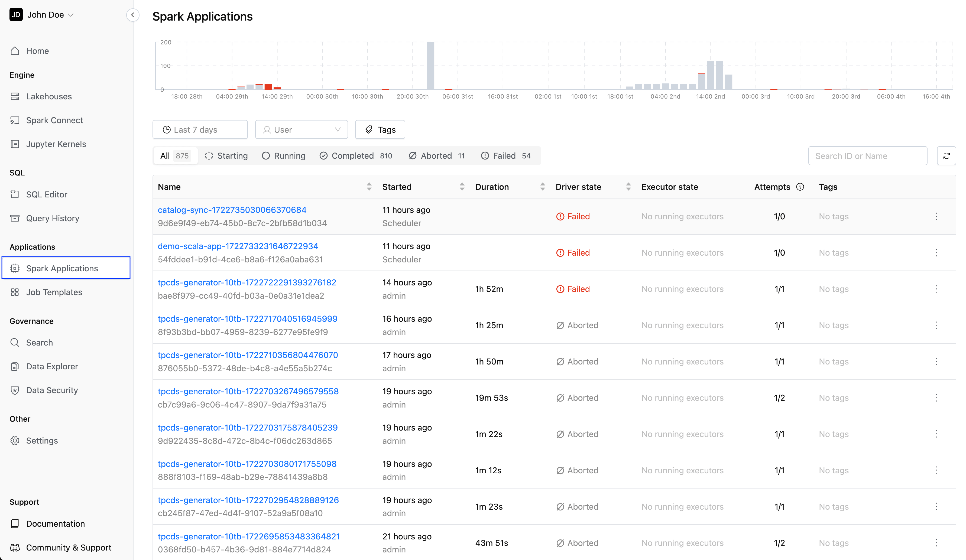Open more actions for the 1h 50m row
The image size is (966, 560).
pos(936,362)
